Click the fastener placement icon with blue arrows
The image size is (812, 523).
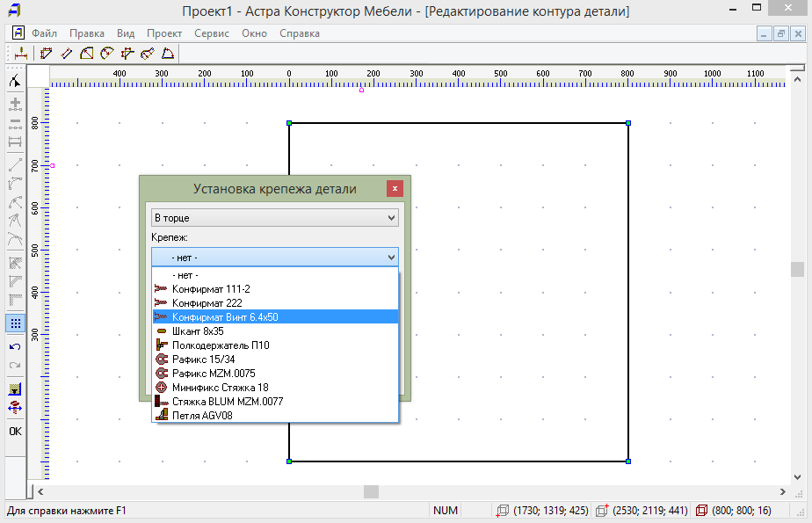click(15, 408)
